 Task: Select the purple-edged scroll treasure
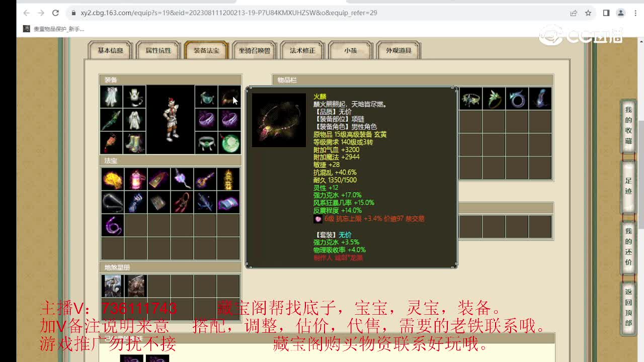click(x=228, y=202)
